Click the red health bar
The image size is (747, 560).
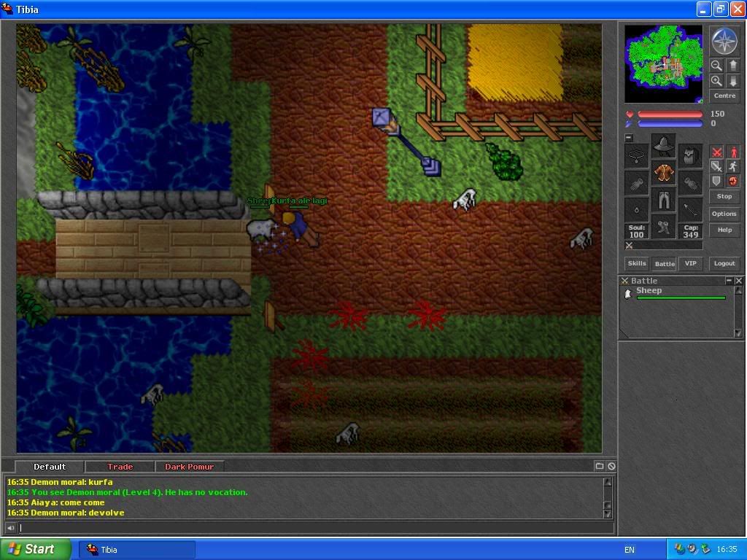pos(670,114)
